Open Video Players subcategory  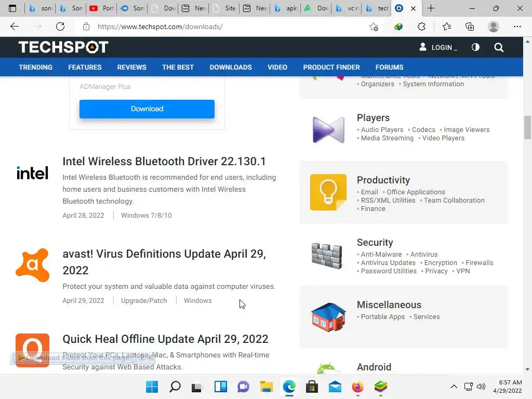pos(443,138)
